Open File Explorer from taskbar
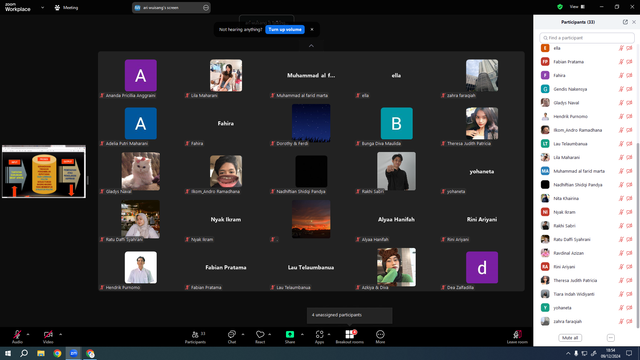640x360 pixels. tap(41, 353)
